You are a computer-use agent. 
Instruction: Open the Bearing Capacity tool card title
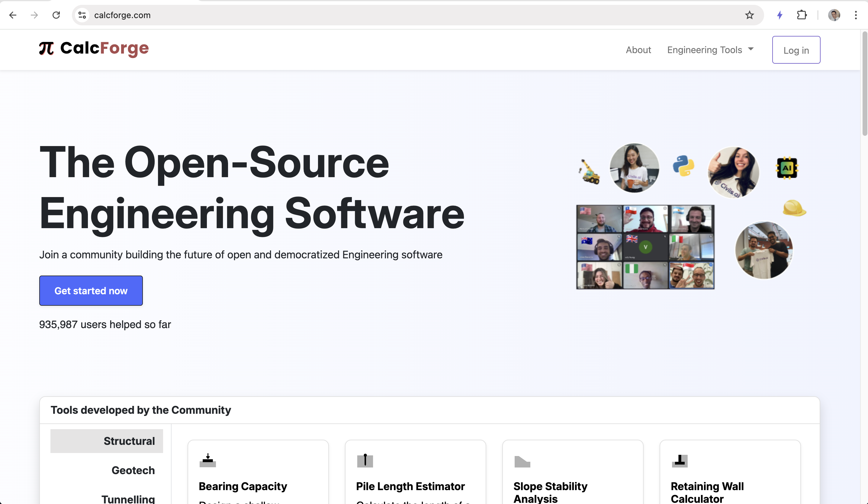(243, 486)
